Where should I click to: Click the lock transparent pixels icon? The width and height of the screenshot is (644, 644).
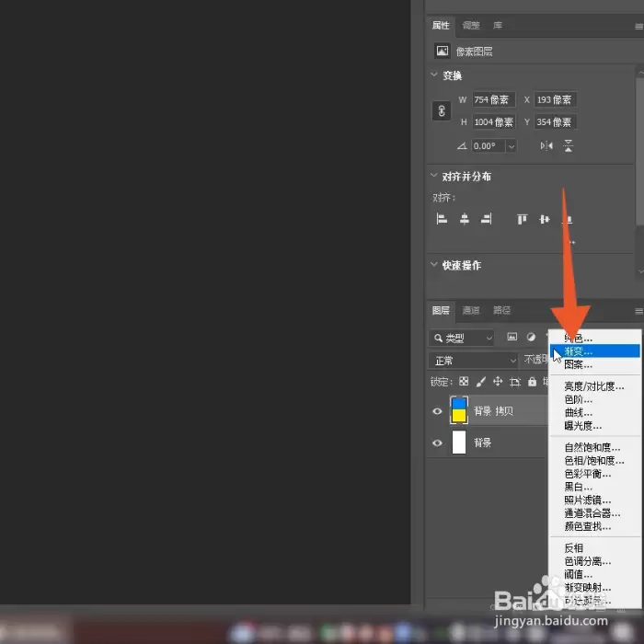point(464,382)
